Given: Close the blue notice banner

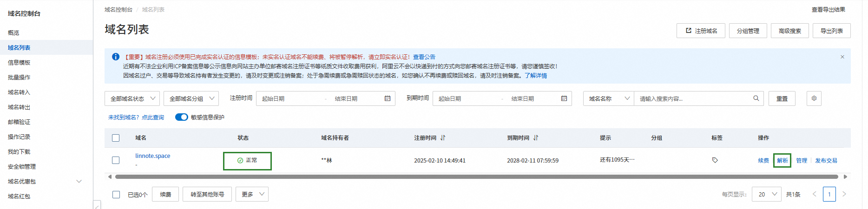Looking at the screenshot, I should pyautogui.click(x=842, y=57).
